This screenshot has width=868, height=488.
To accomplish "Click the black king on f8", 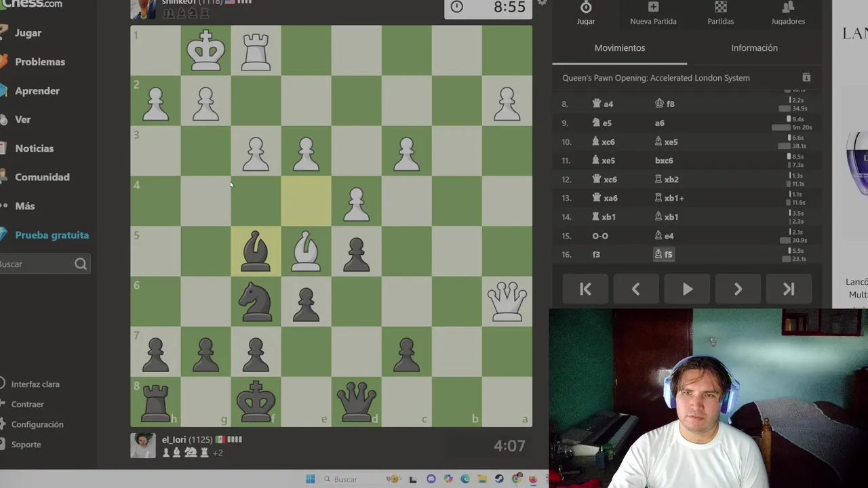I will click(256, 402).
